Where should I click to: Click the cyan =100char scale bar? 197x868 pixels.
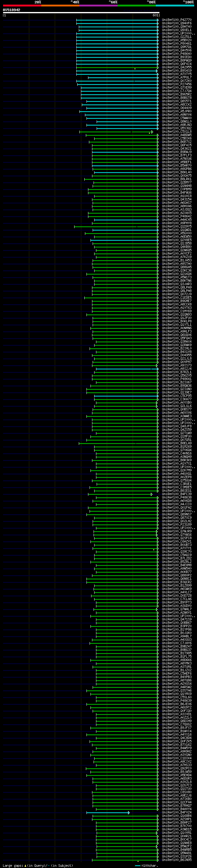click(137, 865)
